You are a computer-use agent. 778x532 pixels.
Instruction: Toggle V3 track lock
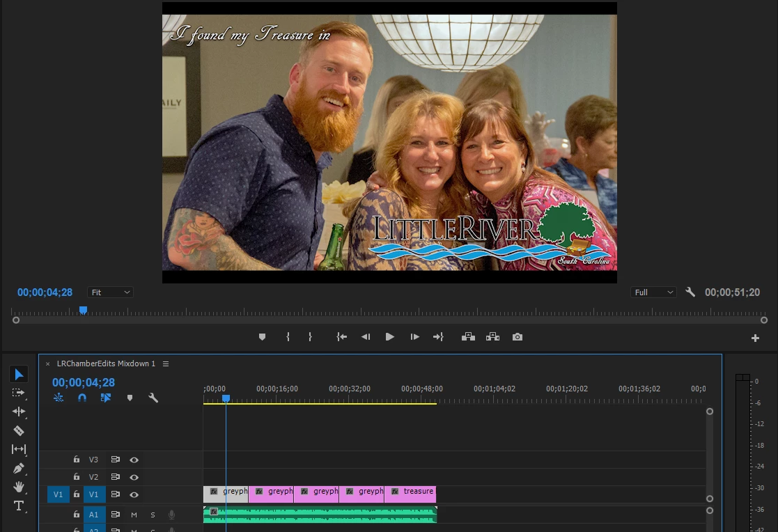(77, 460)
